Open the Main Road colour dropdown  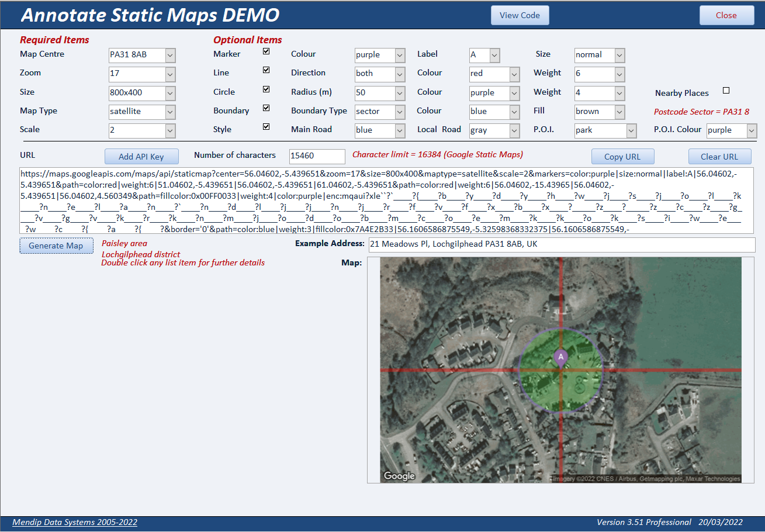400,130
